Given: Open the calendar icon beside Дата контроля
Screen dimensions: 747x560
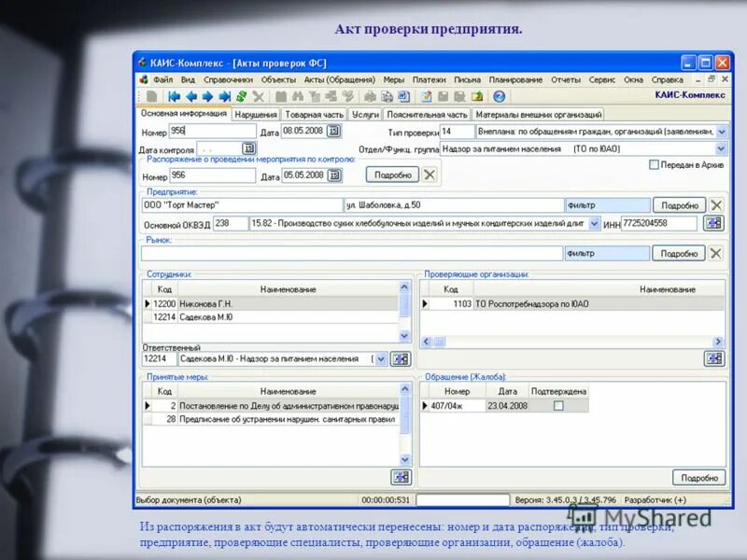Looking at the screenshot, I should click(x=248, y=147).
